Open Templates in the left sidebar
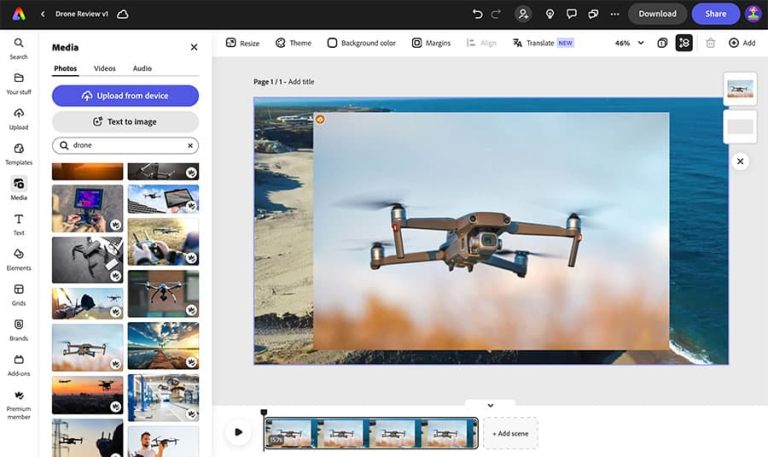Viewport: 768px width, 457px height. 19,155
